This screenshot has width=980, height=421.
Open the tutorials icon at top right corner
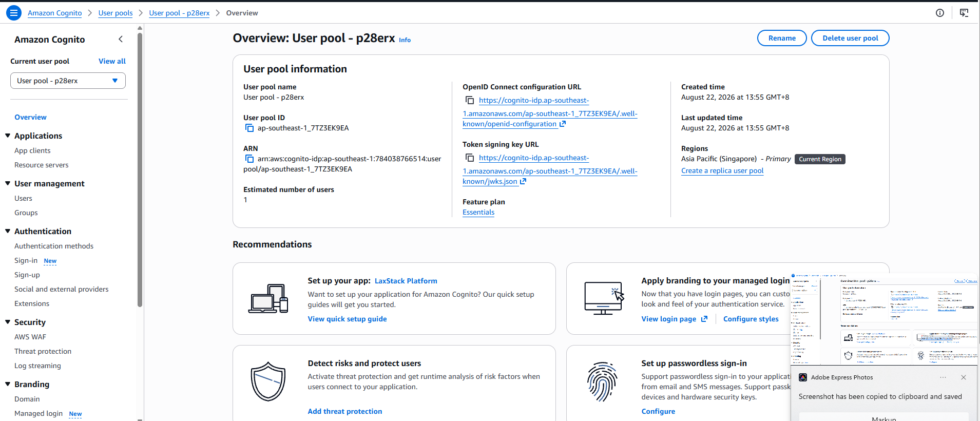pyautogui.click(x=964, y=13)
